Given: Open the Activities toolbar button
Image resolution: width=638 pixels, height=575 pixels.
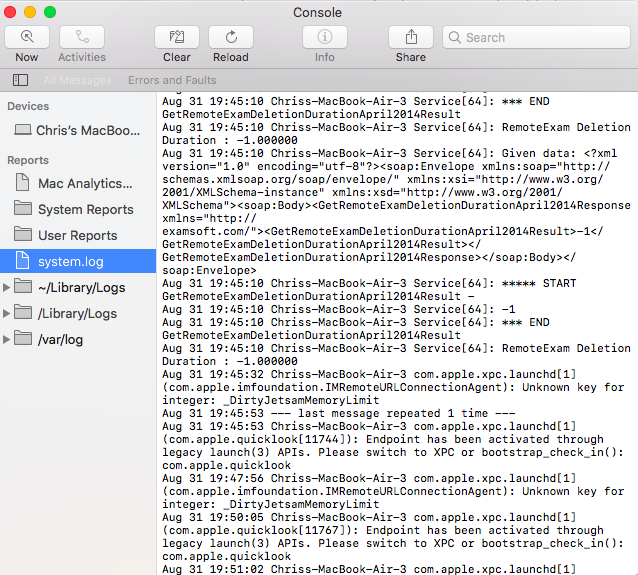Looking at the screenshot, I should pos(82,37).
